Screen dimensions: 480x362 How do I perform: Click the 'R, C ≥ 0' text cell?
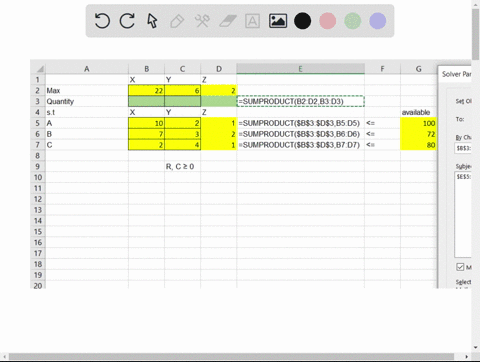coord(182,166)
